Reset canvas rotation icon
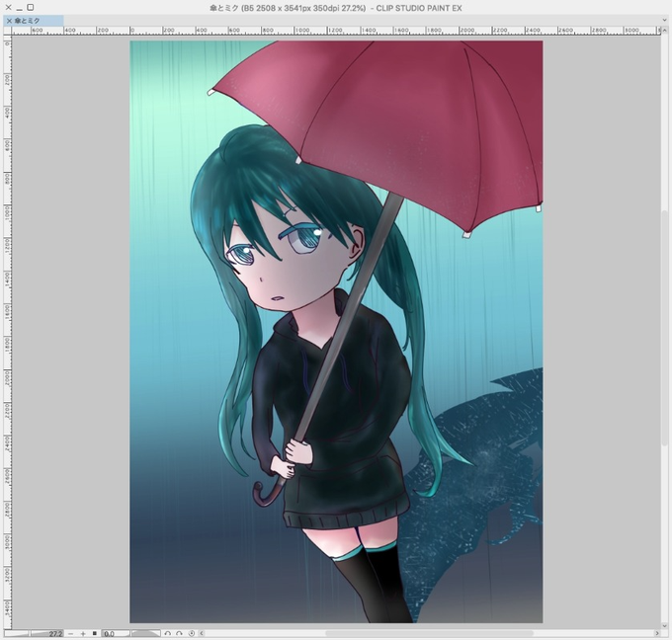Image resolution: width=672 pixels, height=640 pixels. (x=192, y=633)
